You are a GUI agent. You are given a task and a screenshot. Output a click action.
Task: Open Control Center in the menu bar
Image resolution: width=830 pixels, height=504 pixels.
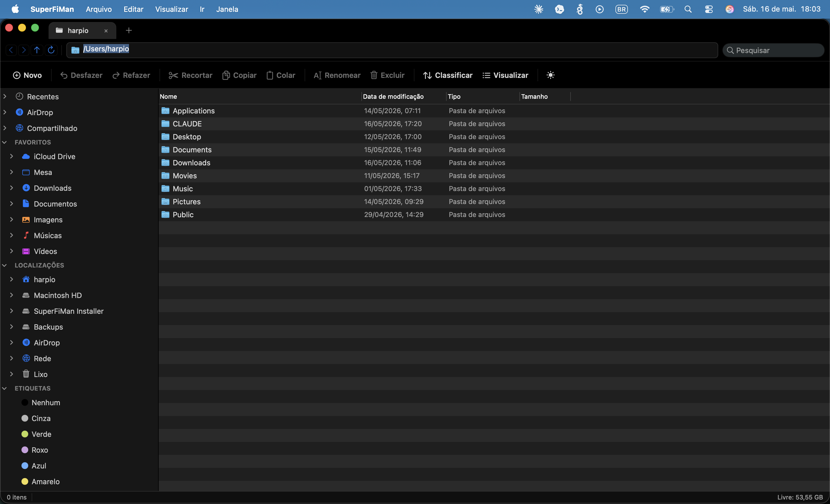[x=709, y=9]
